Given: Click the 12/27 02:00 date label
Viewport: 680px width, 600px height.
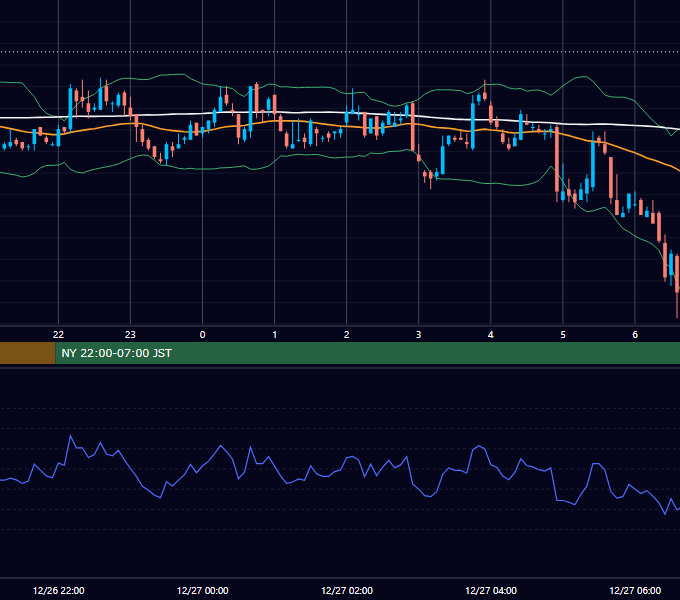Looking at the screenshot, I should (347, 590).
